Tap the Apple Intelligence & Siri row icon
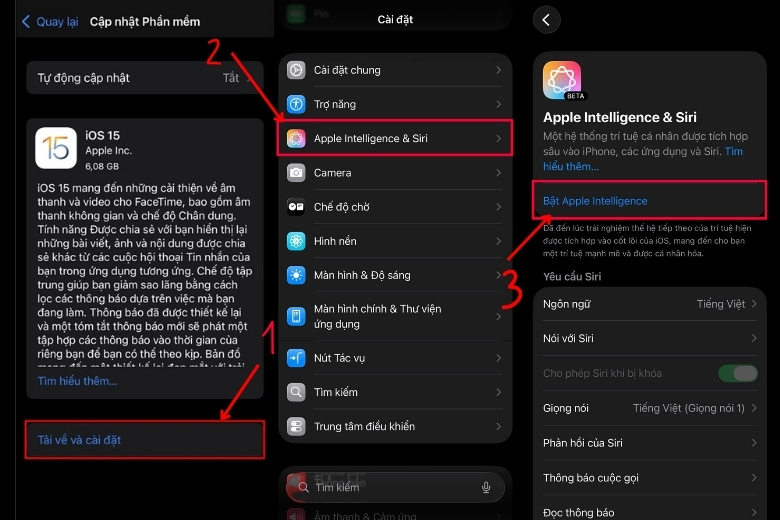 [296, 138]
